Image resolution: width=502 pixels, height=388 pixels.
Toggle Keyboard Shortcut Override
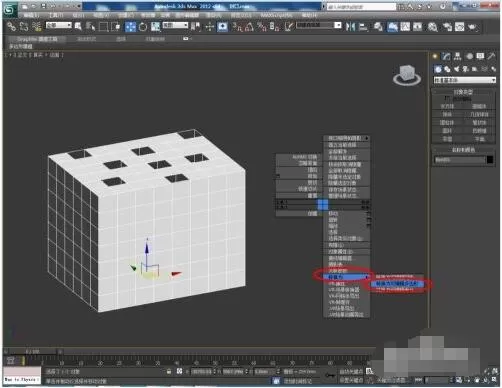point(222,27)
